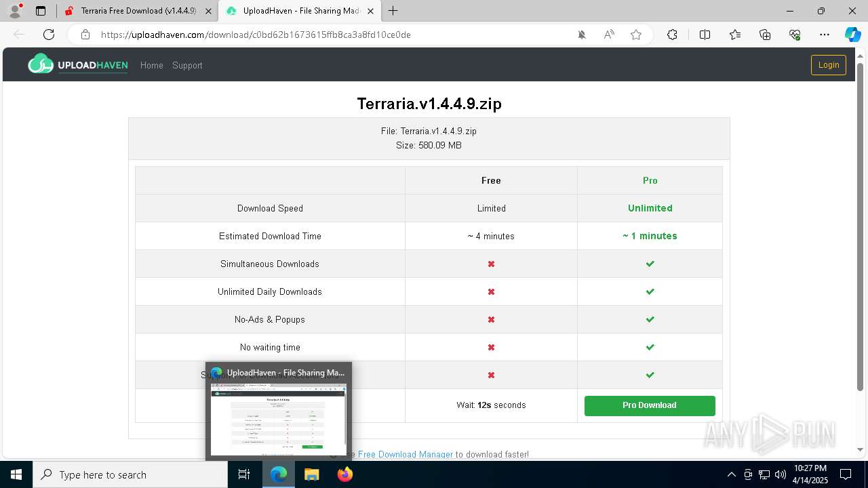Click the Edge icon on taskbar

pyautogui.click(x=279, y=474)
